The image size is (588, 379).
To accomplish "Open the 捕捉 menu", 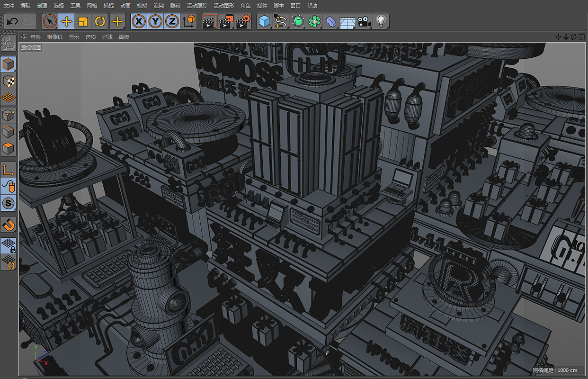I will tap(108, 6).
